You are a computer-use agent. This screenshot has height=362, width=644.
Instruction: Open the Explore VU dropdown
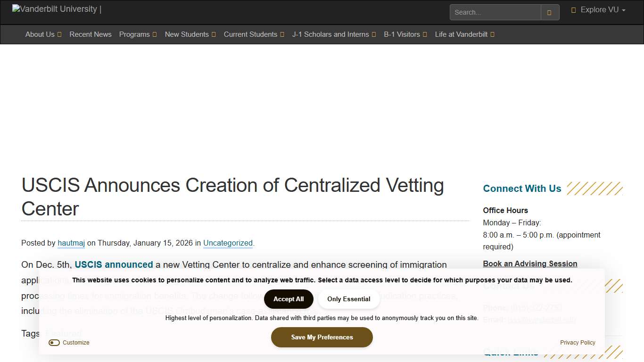click(598, 9)
